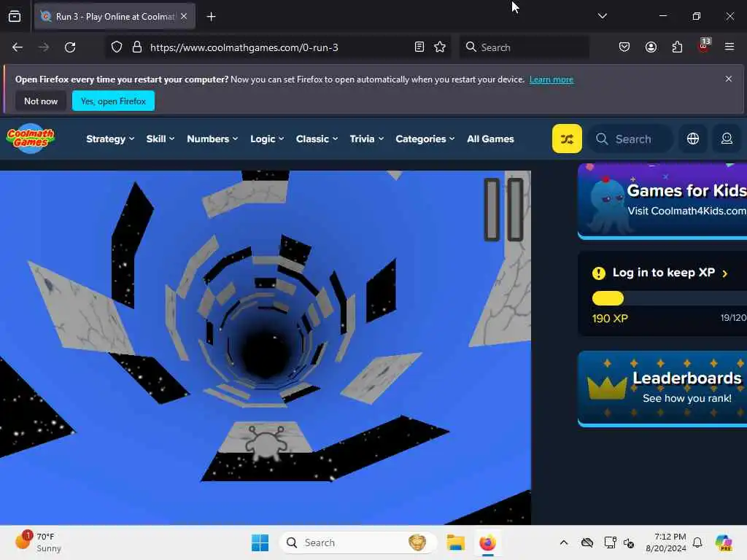Expand the Numbers menu

[x=212, y=139]
